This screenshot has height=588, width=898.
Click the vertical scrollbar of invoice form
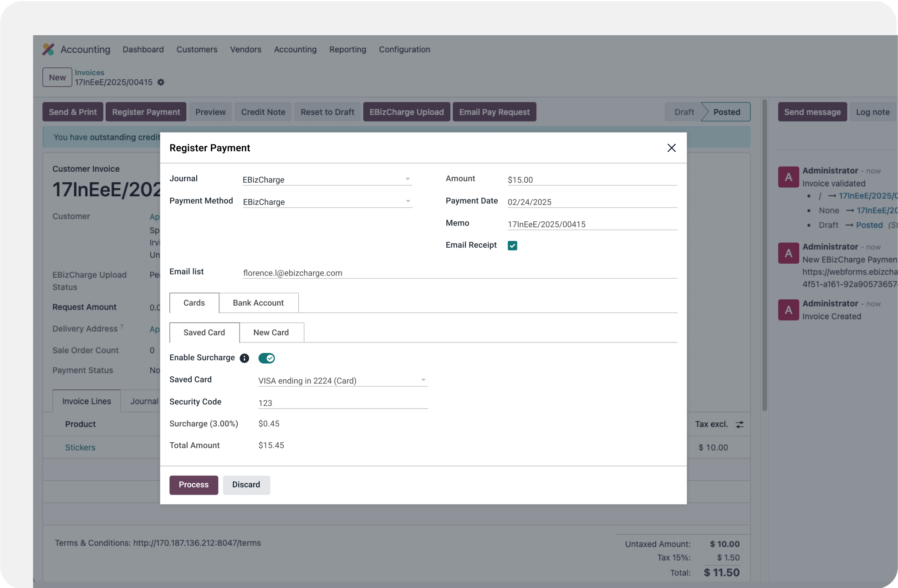point(765,255)
